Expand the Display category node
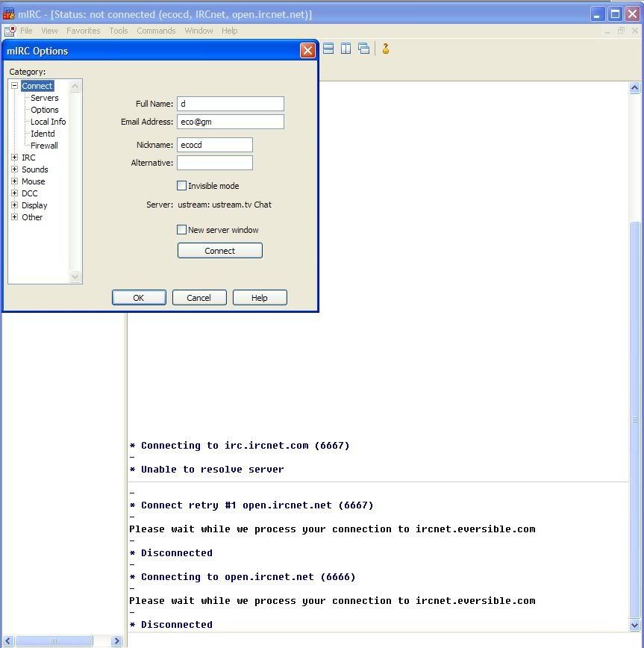This screenshot has height=648, width=644. (x=14, y=205)
